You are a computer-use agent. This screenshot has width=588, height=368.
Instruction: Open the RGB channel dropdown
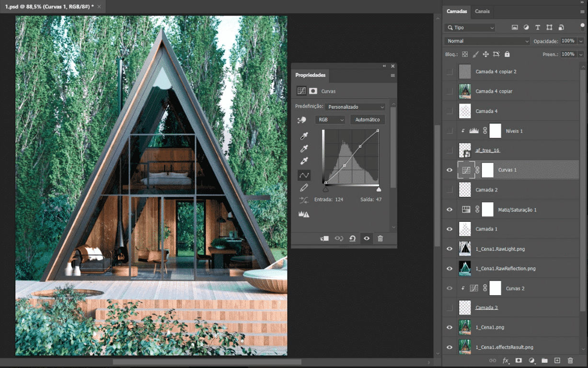(x=330, y=120)
